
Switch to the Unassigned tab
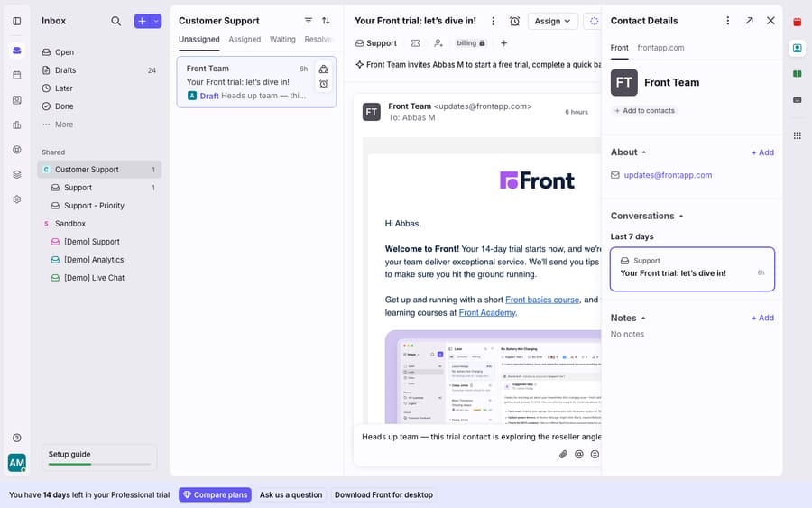tap(198, 40)
